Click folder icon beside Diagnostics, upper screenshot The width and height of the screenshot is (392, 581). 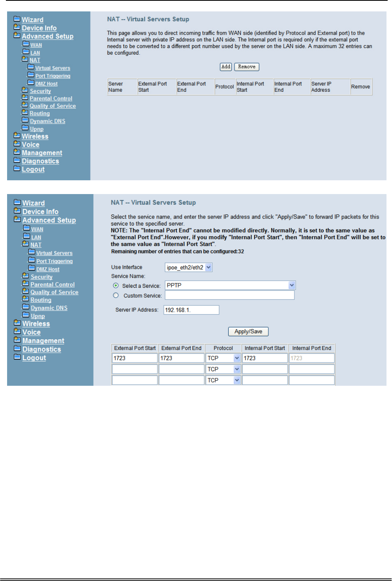pos(17,160)
